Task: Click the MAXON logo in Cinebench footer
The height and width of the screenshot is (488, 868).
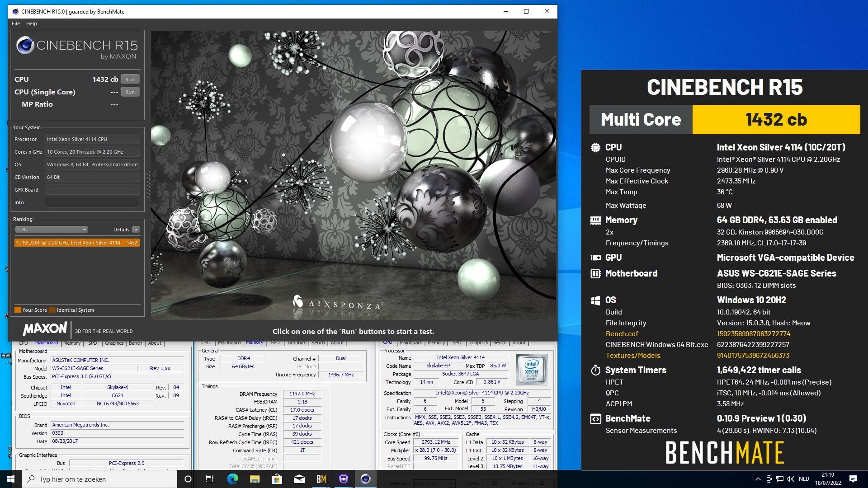Action: (x=45, y=329)
